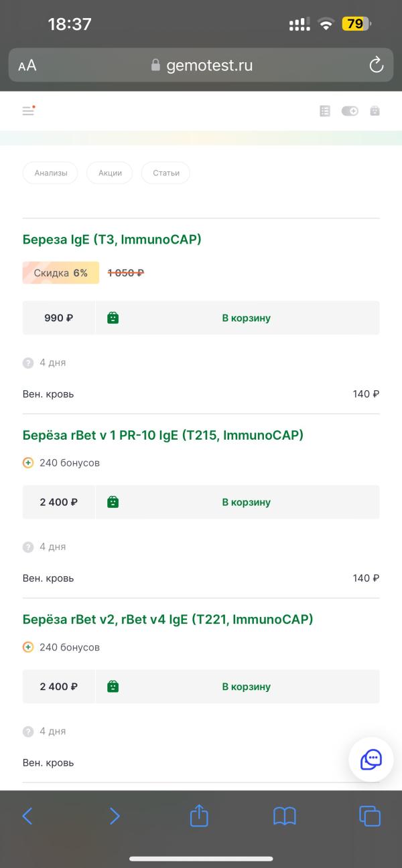Tap question mark beside first 4 дня

pos(28,363)
